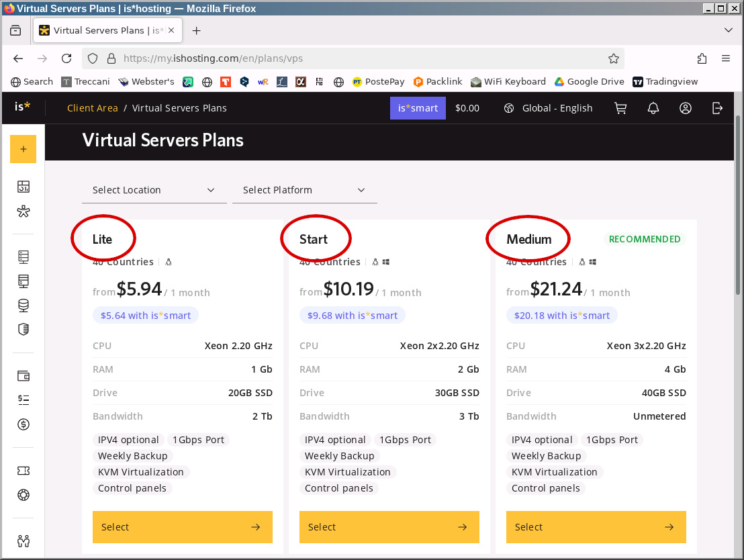Switch to the Virtual Servers Plans browser tab
Screen dimensions: 744x560
click(x=107, y=30)
